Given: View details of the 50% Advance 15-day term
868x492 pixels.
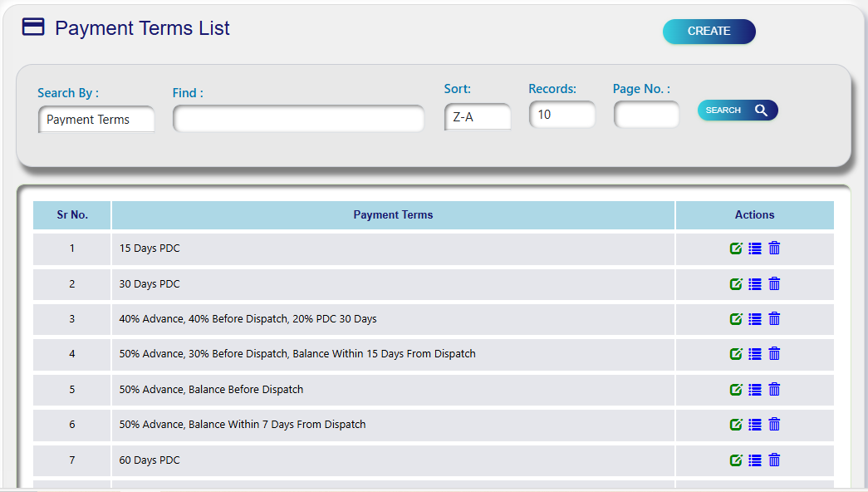Looking at the screenshot, I should click(x=754, y=353).
